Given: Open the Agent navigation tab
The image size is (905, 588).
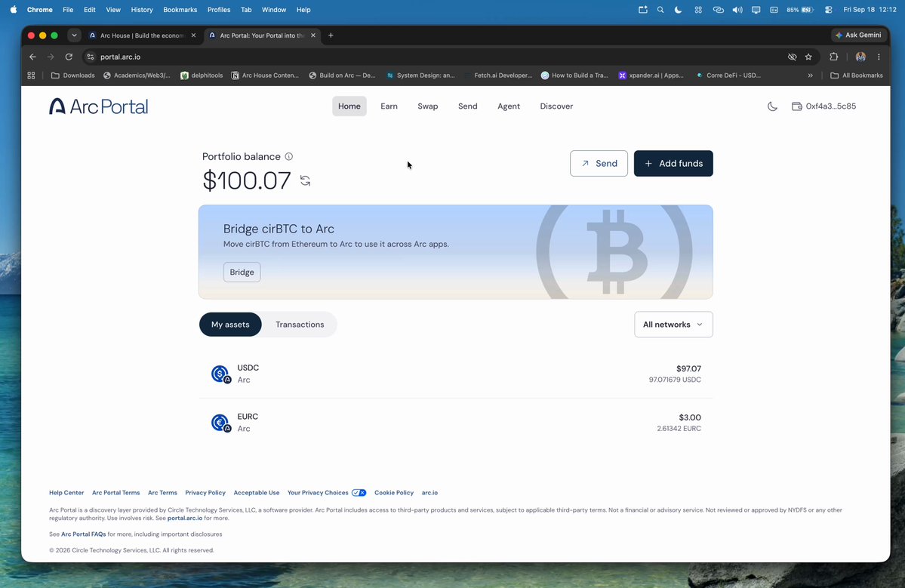Looking at the screenshot, I should click(x=509, y=106).
